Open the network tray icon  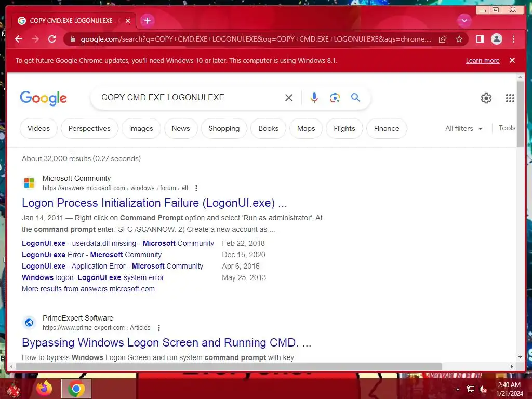coord(471,389)
